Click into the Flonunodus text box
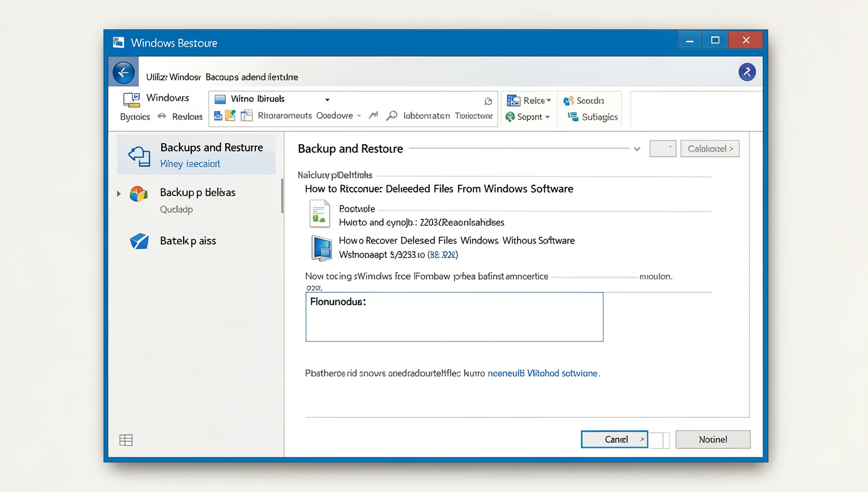The width and height of the screenshot is (868, 492). 454,317
